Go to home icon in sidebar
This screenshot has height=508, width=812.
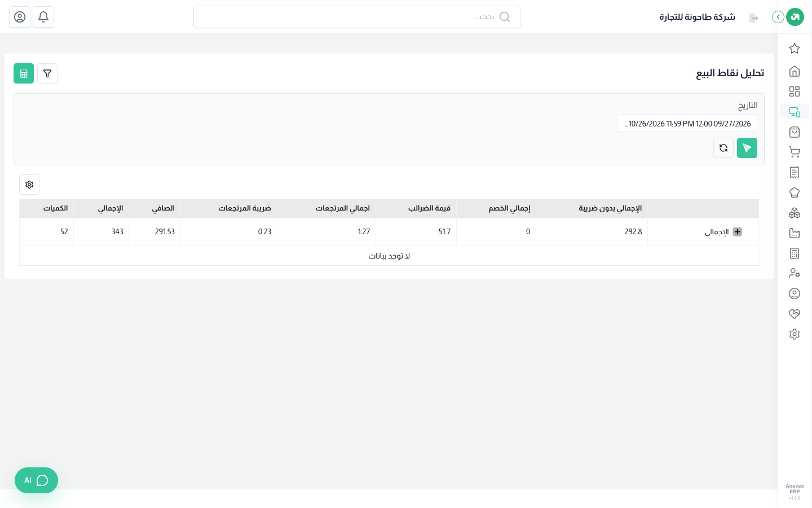[795, 71]
